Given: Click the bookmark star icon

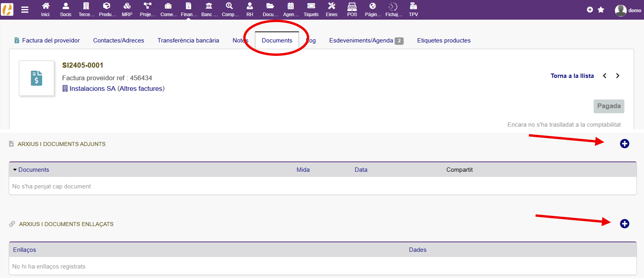Looking at the screenshot, I should tap(601, 10).
